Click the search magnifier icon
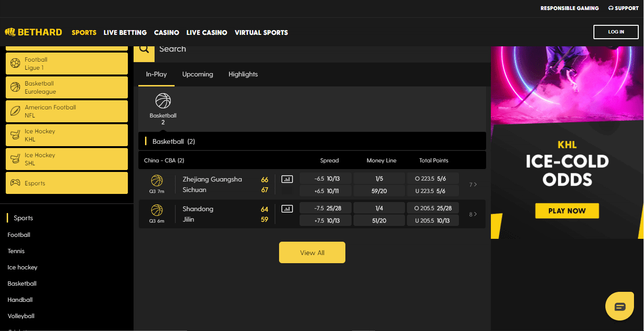Viewport: 644px width, 331px height. click(x=144, y=49)
